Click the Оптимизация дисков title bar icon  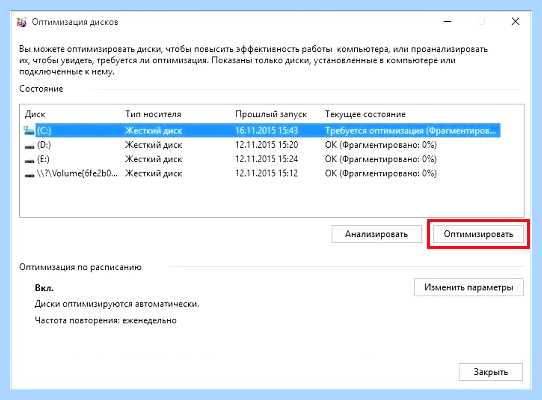(x=21, y=22)
